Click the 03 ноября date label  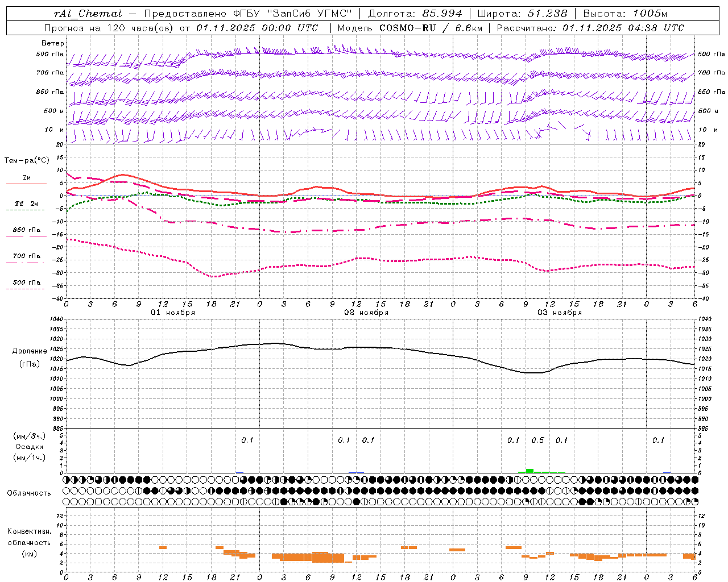coord(560,313)
